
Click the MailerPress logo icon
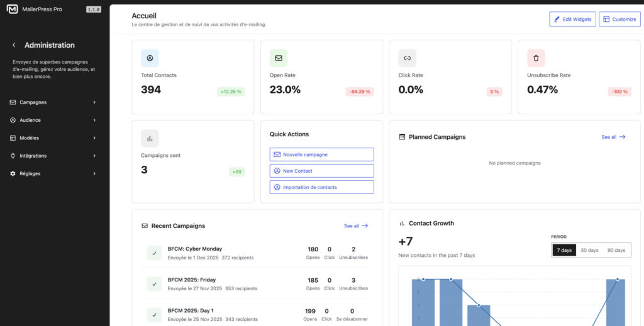(12, 9)
